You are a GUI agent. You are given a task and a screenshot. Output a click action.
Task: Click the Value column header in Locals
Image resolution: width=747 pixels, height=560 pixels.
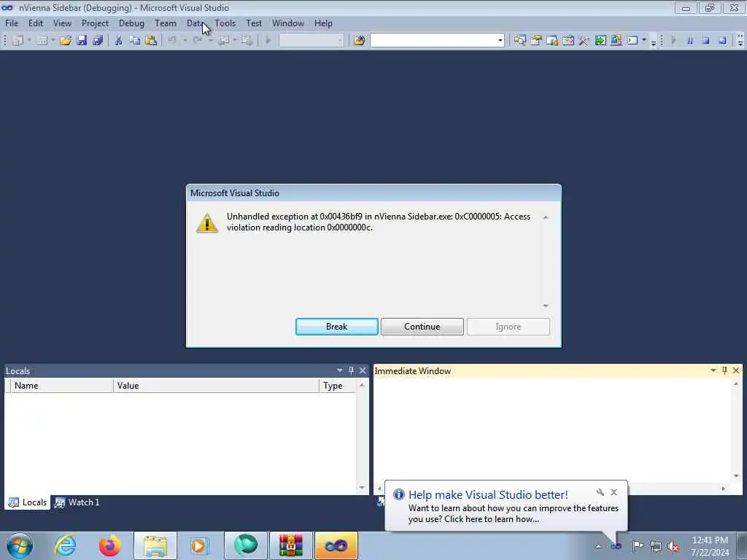[216, 385]
